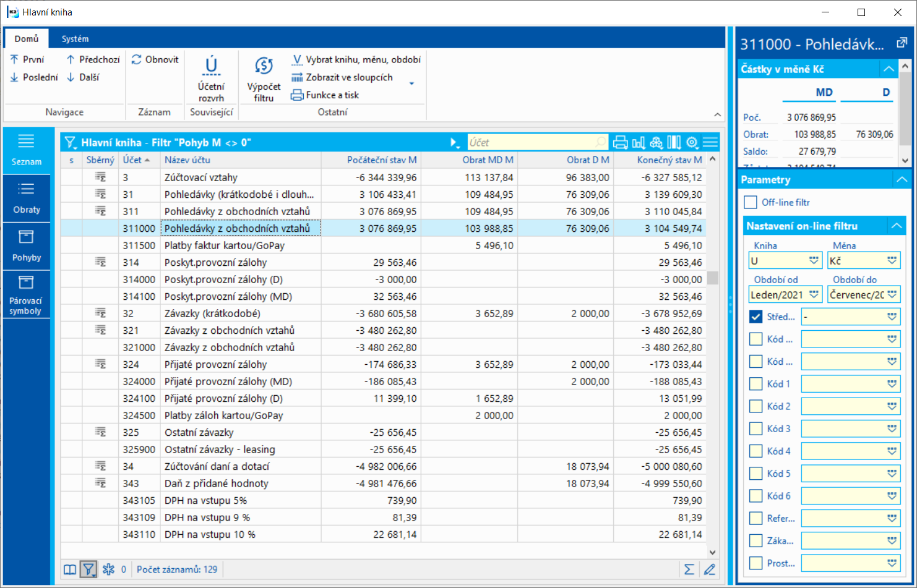Open the chart icon in grid header
The image size is (917, 588).
pyautogui.click(x=639, y=143)
